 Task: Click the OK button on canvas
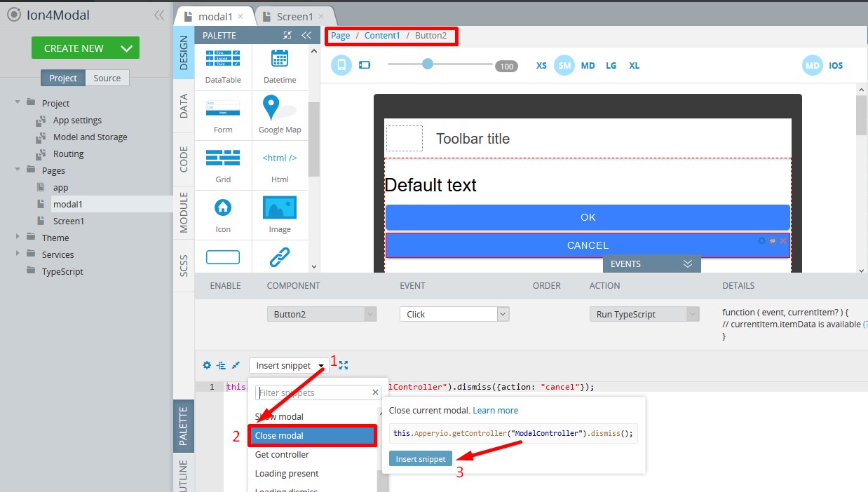[x=588, y=217]
